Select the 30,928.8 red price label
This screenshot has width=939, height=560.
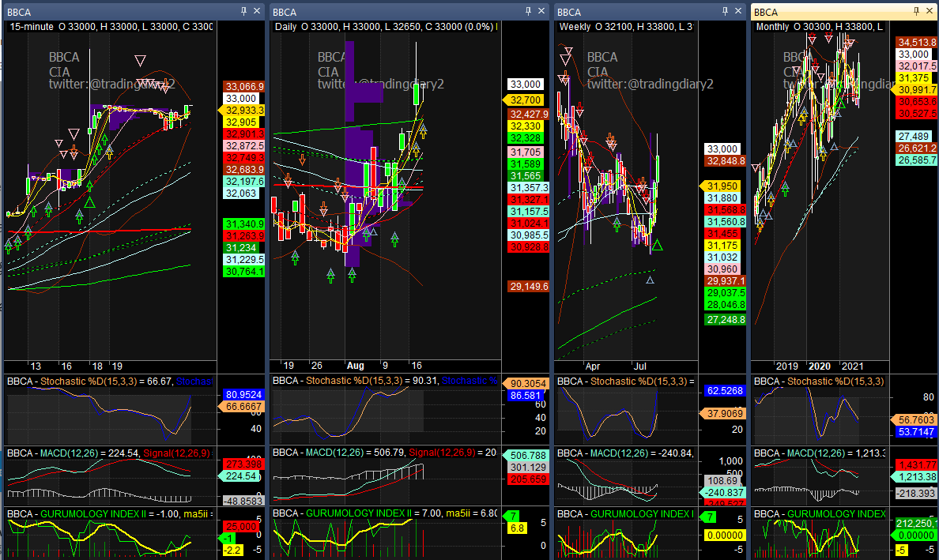point(528,247)
